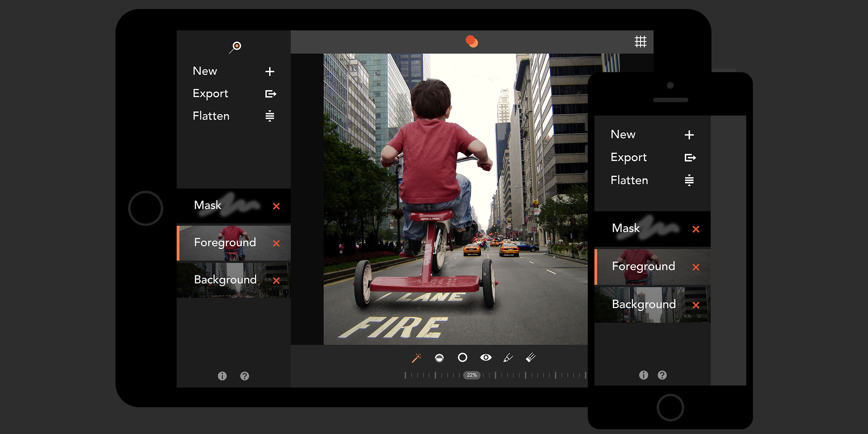Click the magnifier search icon on tablet
The width and height of the screenshot is (868, 434).
(x=235, y=47)
